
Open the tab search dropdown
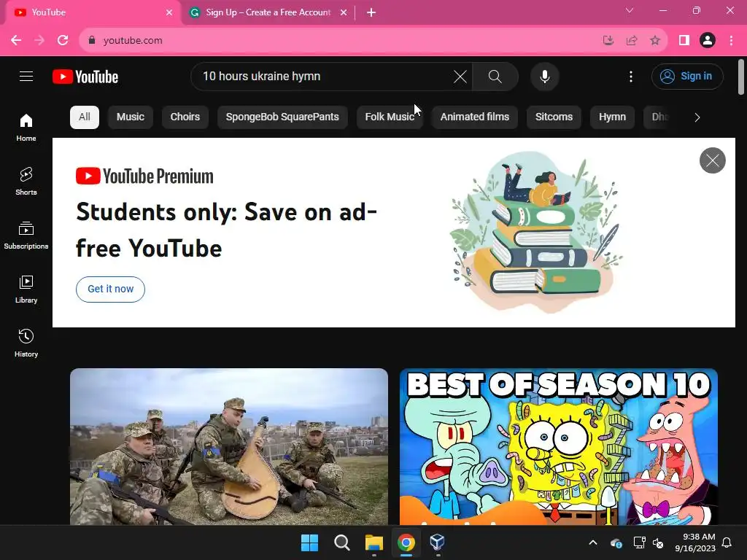[630, 10]
